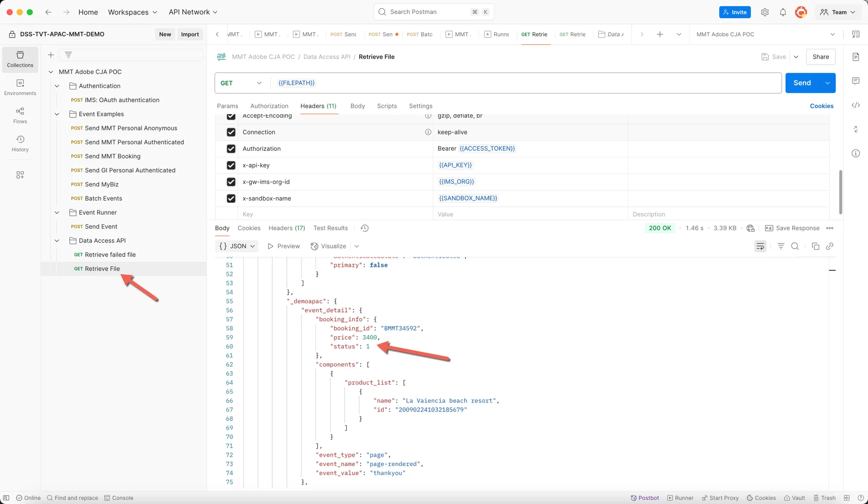
Task: Open the Cookies link beside the request tabs
Action: click(822, 106)
